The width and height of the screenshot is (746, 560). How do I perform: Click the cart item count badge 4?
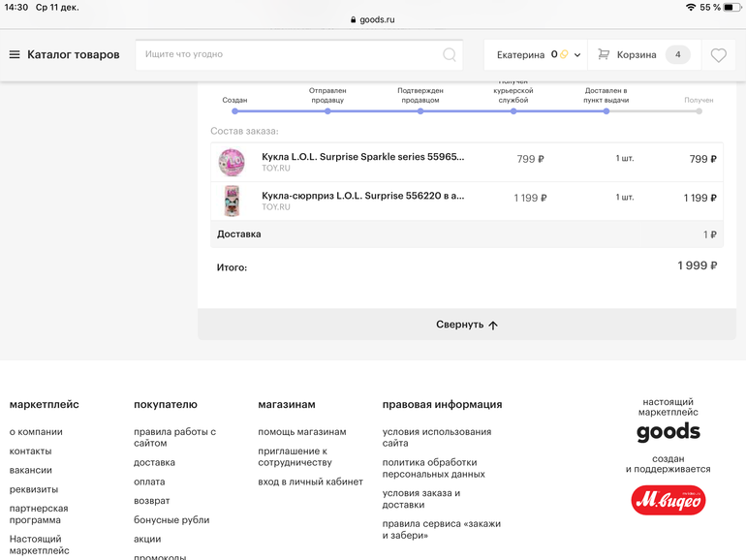click(677, 54)
